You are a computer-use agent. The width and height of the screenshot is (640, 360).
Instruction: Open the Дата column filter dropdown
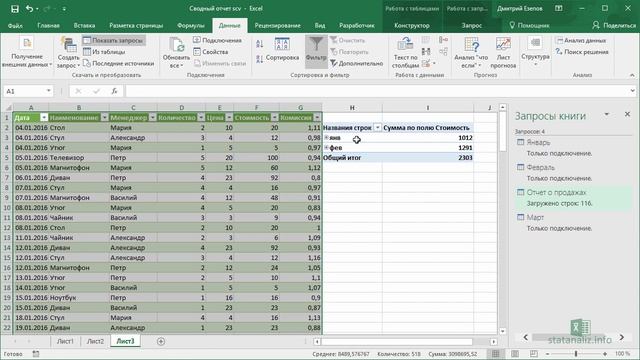(44, 118)
